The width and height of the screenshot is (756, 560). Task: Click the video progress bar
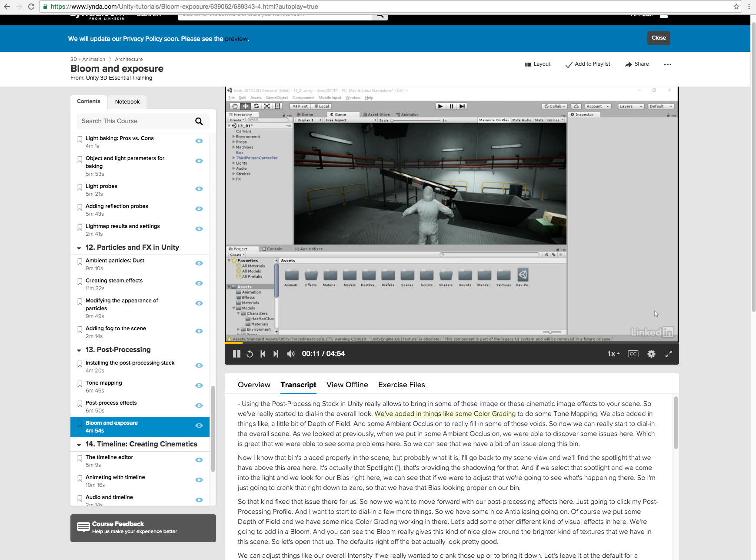(x=452, y=343)
